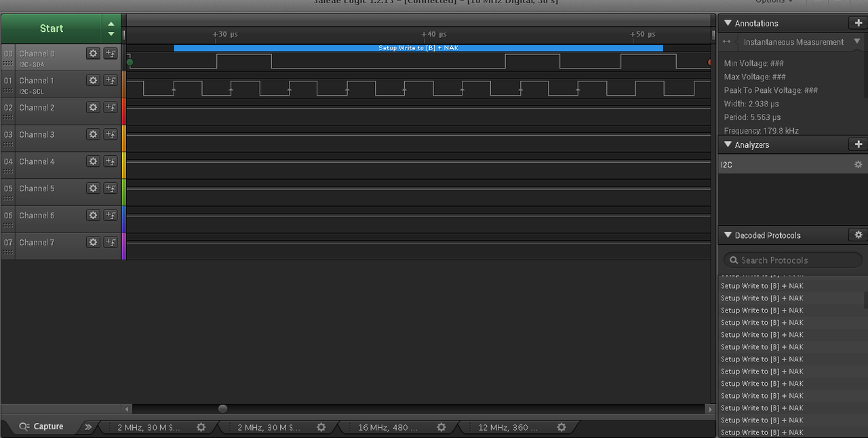Select the Channel 3 label

pos(37,135)
